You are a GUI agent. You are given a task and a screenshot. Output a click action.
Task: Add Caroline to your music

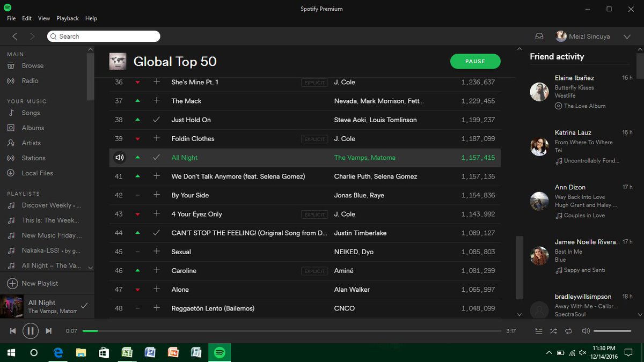157,270
